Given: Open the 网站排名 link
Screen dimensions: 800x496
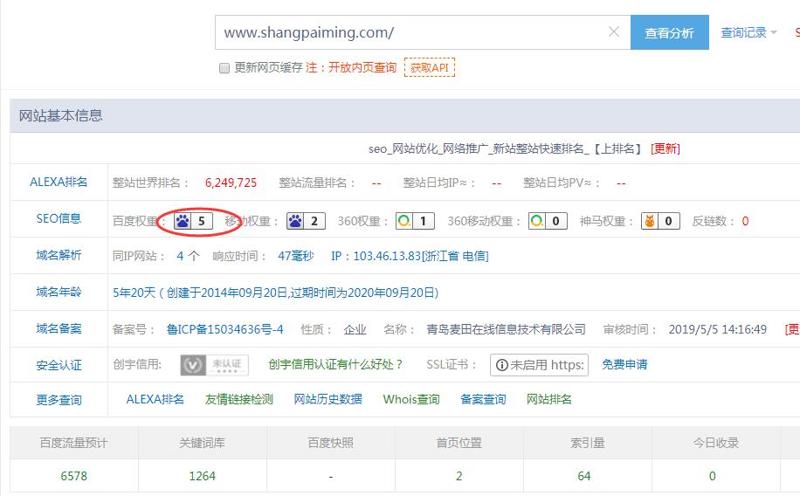Looking at the screenshot, I should 549,399.
